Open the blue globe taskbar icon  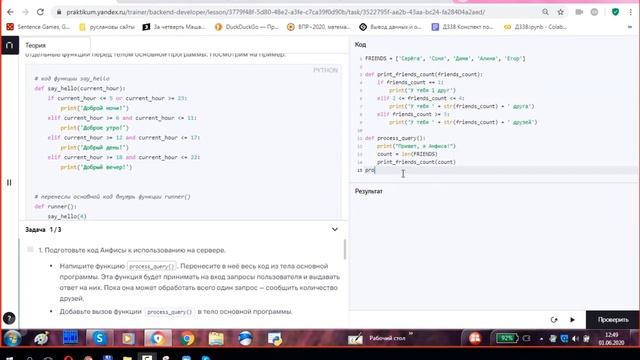coord(245,338)
